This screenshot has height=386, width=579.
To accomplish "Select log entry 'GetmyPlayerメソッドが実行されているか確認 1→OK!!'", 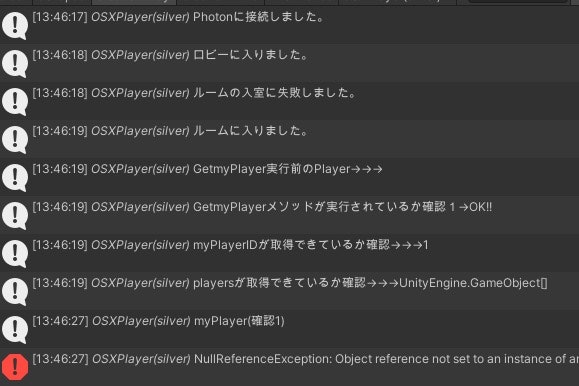I will point(290,216).
